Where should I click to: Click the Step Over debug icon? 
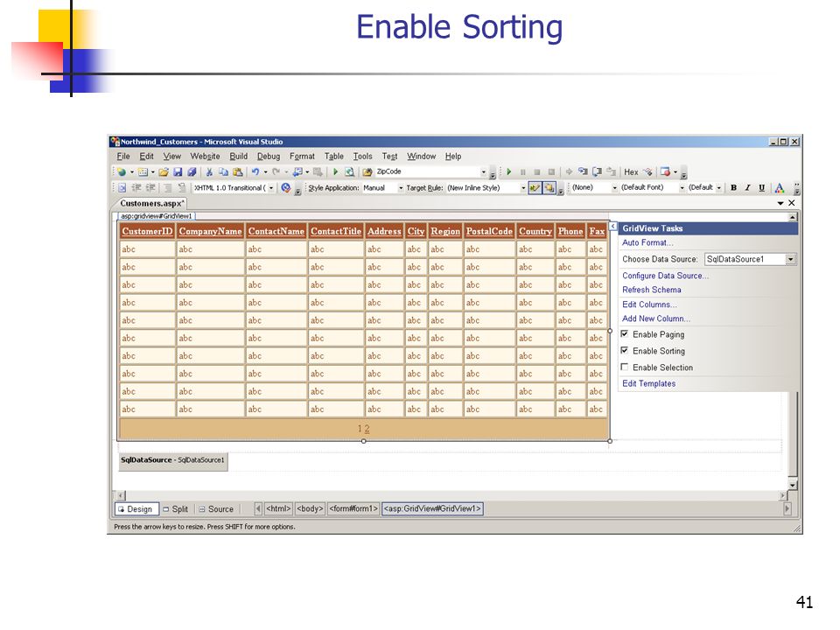click(x=597, y=172)
